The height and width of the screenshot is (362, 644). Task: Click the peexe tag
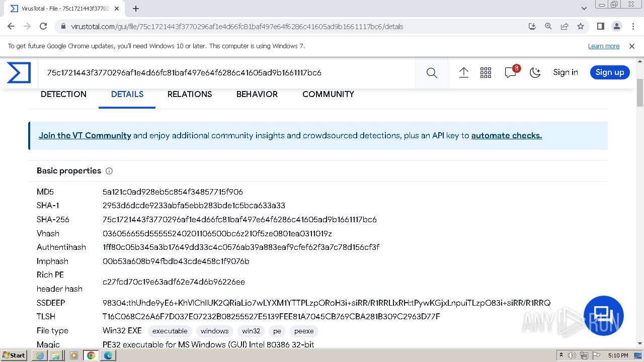(304, 331)
